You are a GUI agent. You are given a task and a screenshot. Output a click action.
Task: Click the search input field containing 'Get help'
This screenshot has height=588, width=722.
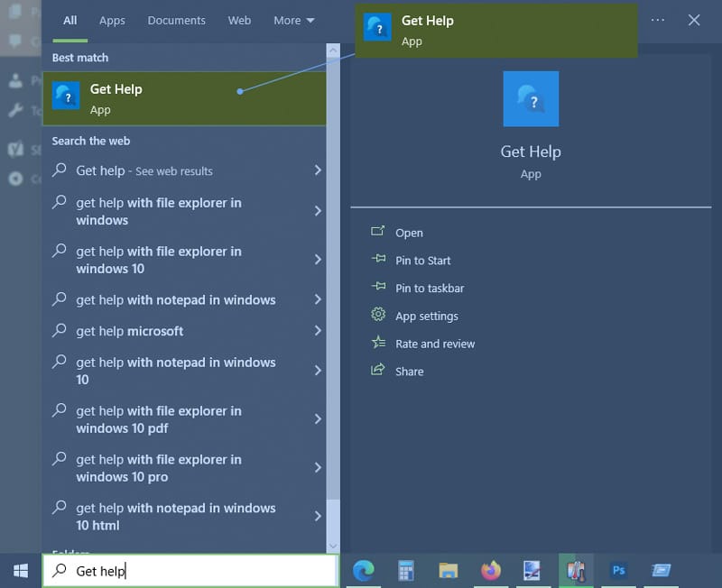click(190, 571)
